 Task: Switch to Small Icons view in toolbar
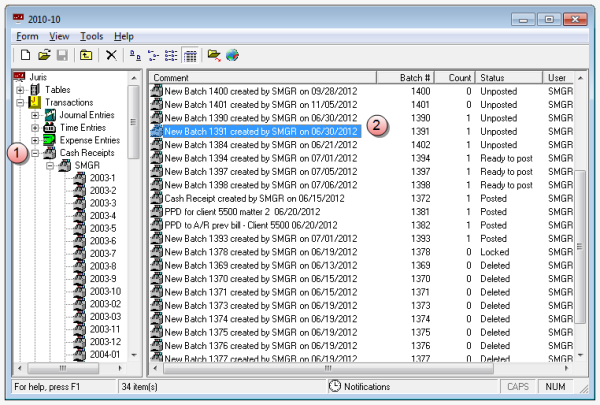click(153, 56)
